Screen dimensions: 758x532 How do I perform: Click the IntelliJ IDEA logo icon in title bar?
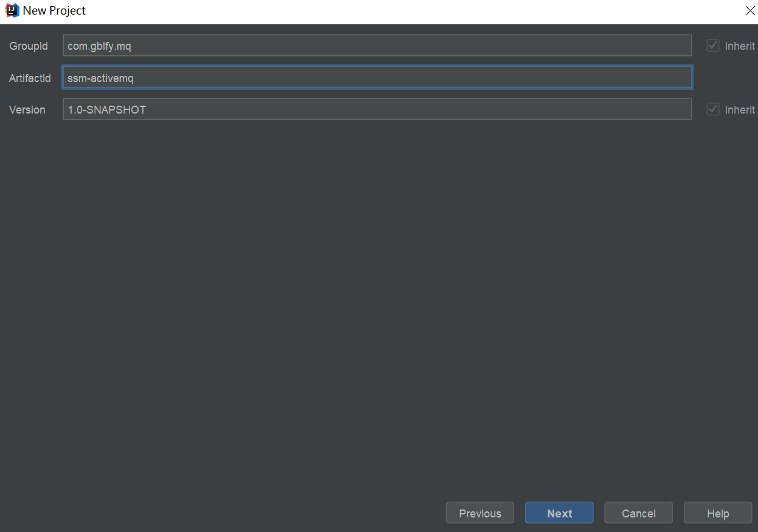point(12,10)
